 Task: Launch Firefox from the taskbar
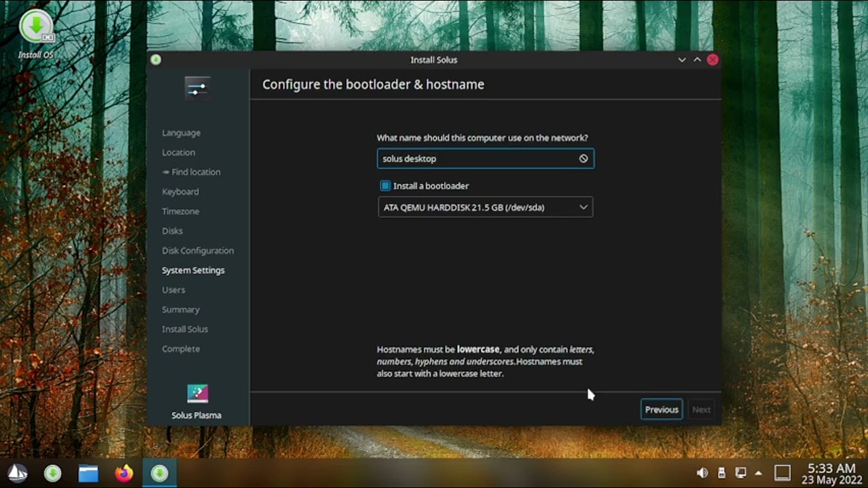coord(123,473)
